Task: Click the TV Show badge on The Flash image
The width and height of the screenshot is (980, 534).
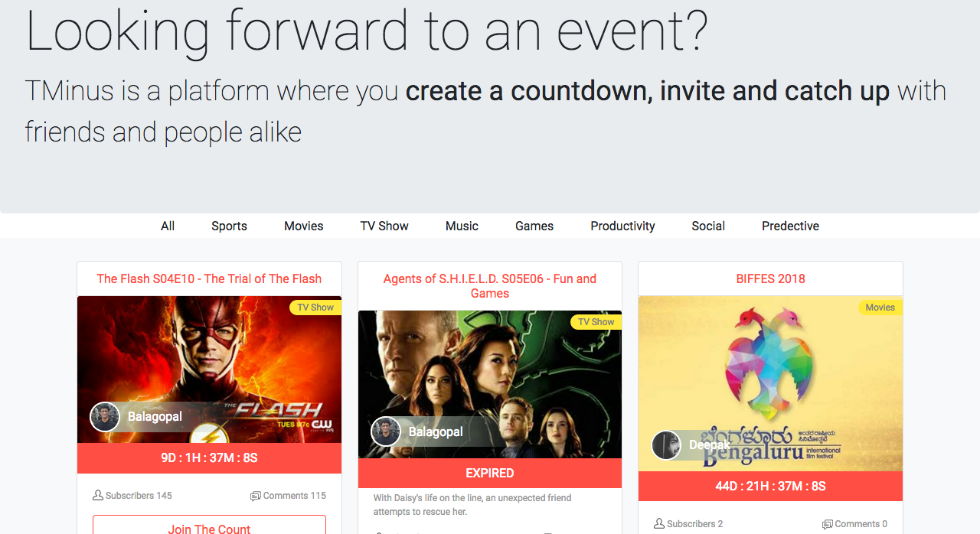Action: point(315,308)
